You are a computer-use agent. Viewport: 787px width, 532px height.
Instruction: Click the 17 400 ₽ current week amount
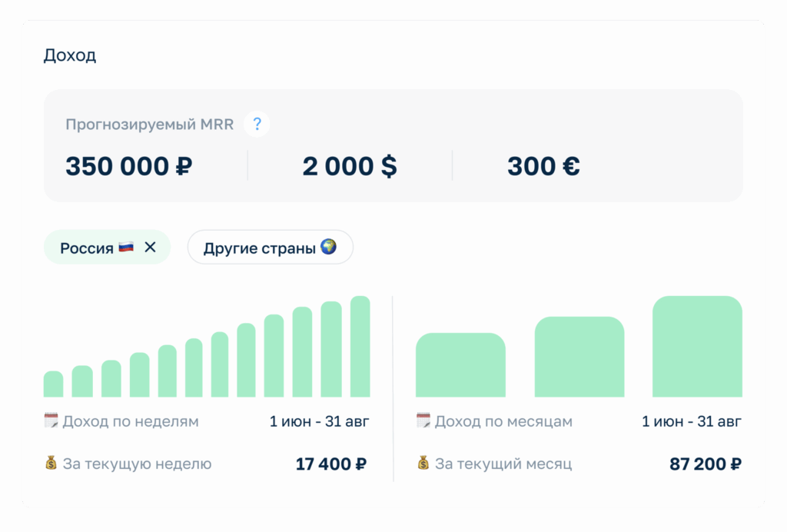331,464
